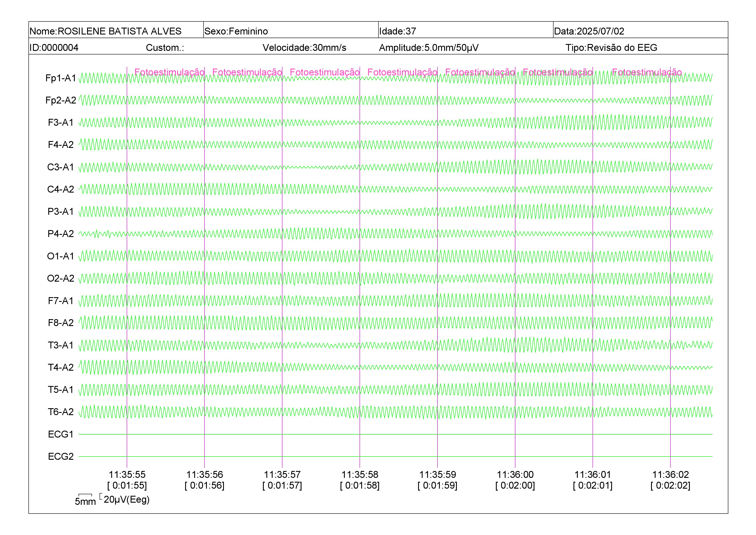Click the elapsed time [ 0:02:02]
756x535 pixels.
click(x=671, y=486)
